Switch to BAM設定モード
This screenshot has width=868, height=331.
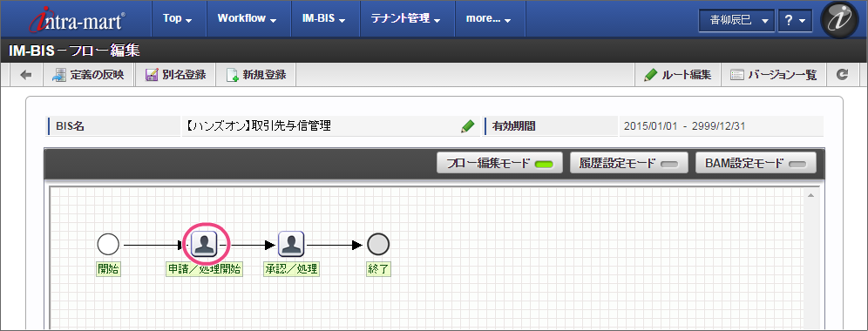coord(756,163)
